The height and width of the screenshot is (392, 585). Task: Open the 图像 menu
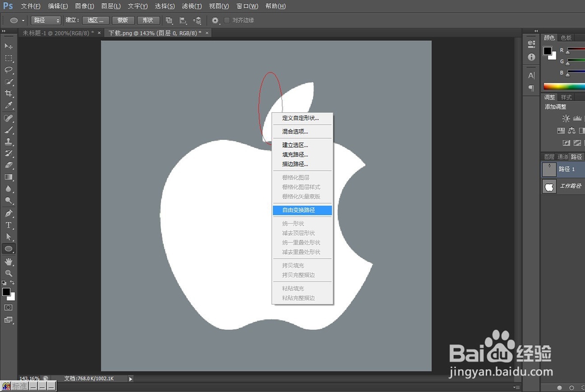(x=84, y=6)
